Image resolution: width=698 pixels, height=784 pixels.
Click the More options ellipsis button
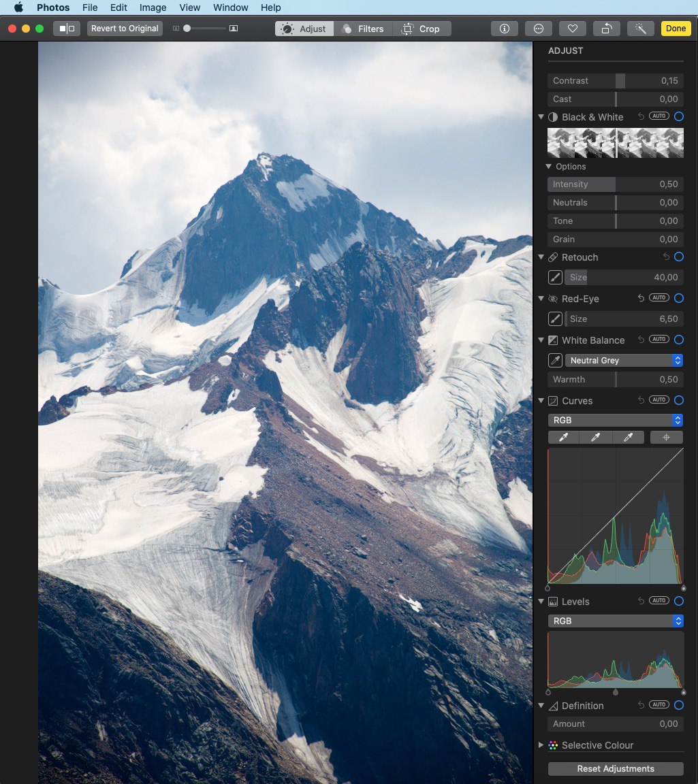click(x=539, y=29)
